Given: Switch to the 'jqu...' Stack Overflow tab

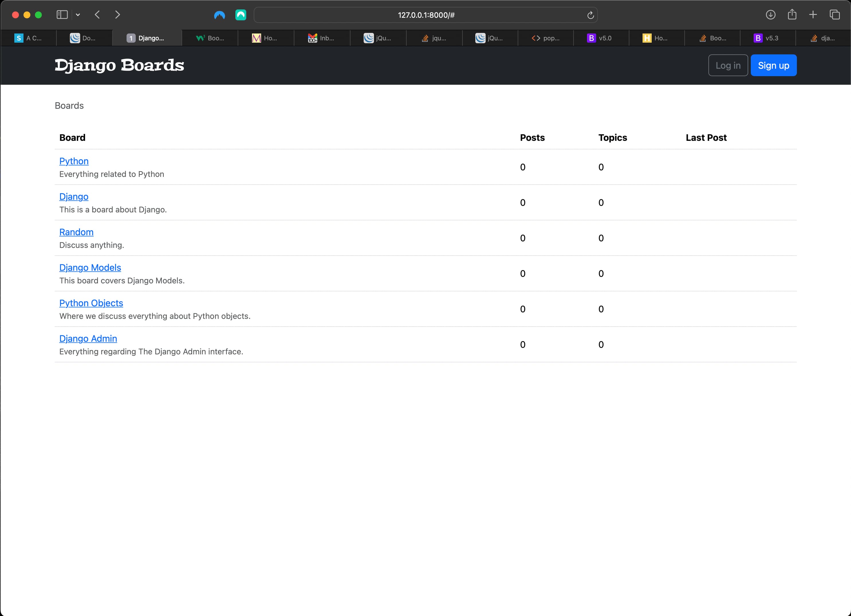Looking at the screenshot, I should (434, 38).
